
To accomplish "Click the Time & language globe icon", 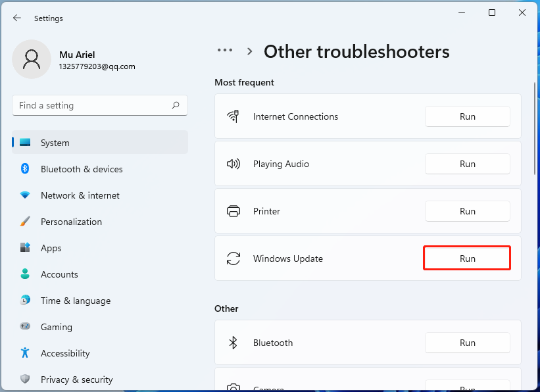I will click(x=25, y=301).
